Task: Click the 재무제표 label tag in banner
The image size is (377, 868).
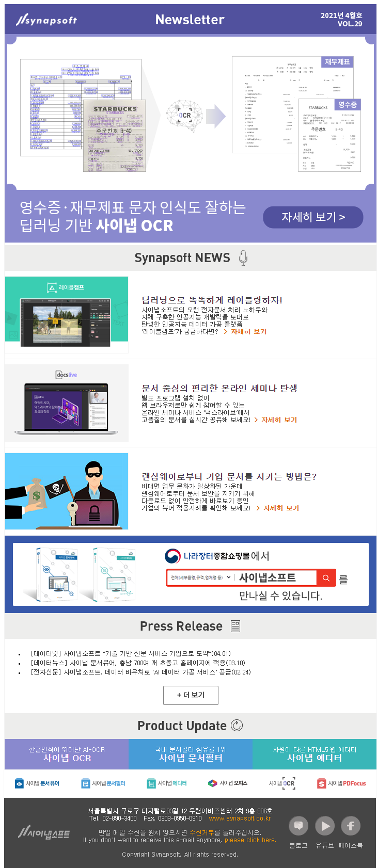Action: point(337,62)
